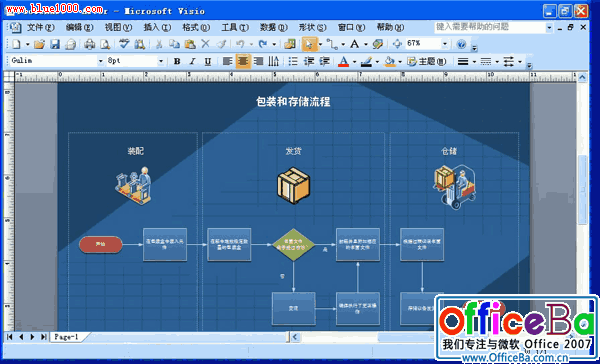Open the 插入 menu
600x364 pixels.
tap(157, 28)
